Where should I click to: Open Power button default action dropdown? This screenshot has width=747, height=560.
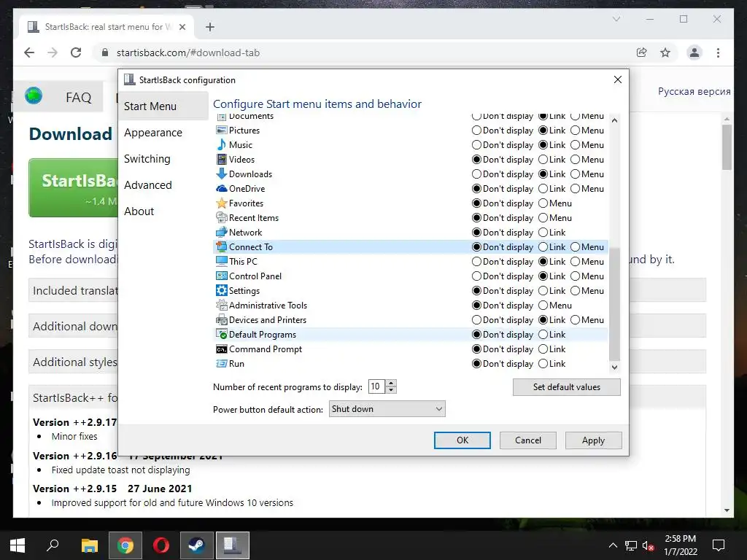pos(387,408)
